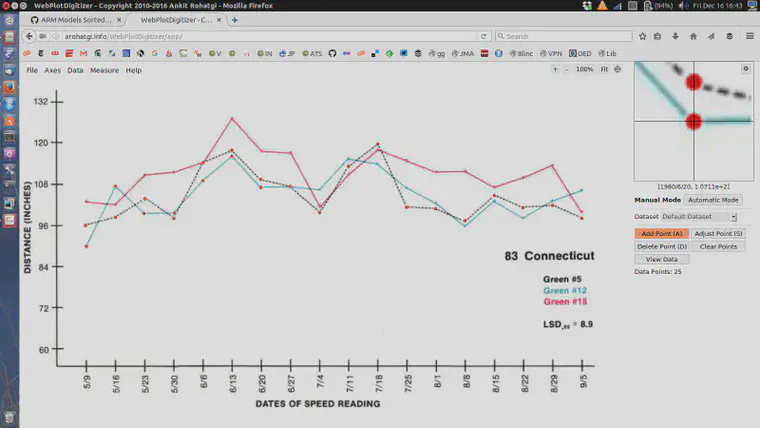
Task: Open the VPN bookmark
Action: (x=551, y=53)
